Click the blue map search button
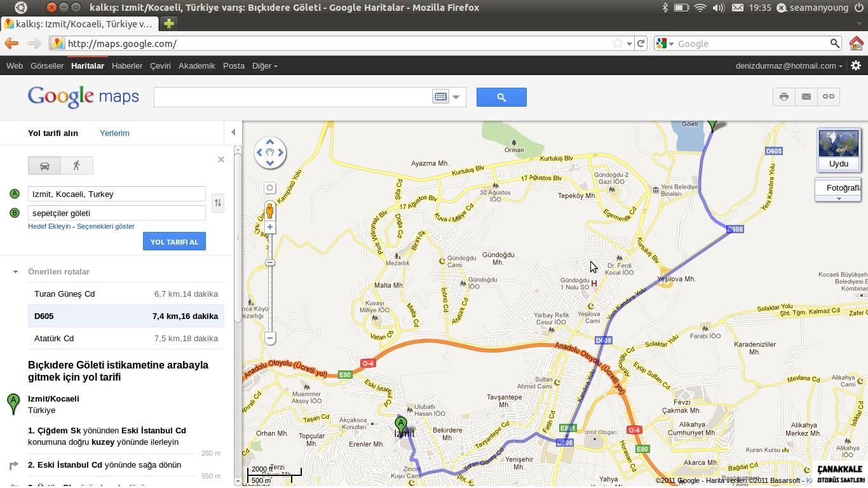This screenshot has width=868, height=488. tap(501, 97)
